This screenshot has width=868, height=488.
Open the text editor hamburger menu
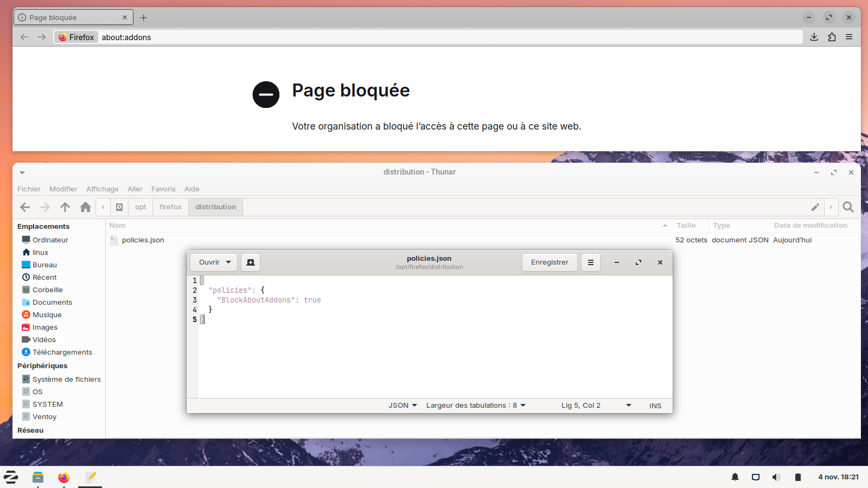coord(590,262)
